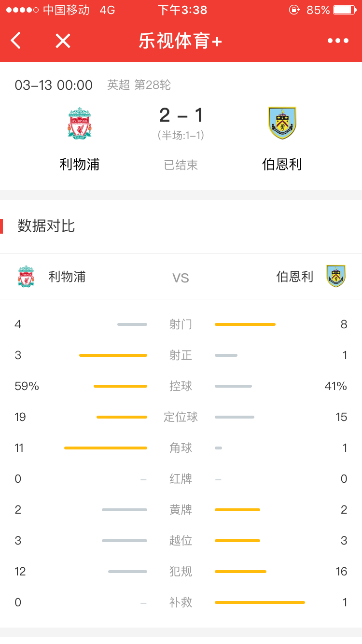Tap the 乐视体育+ page title
This screenshot has width=362, height=644.
point(180,41)
